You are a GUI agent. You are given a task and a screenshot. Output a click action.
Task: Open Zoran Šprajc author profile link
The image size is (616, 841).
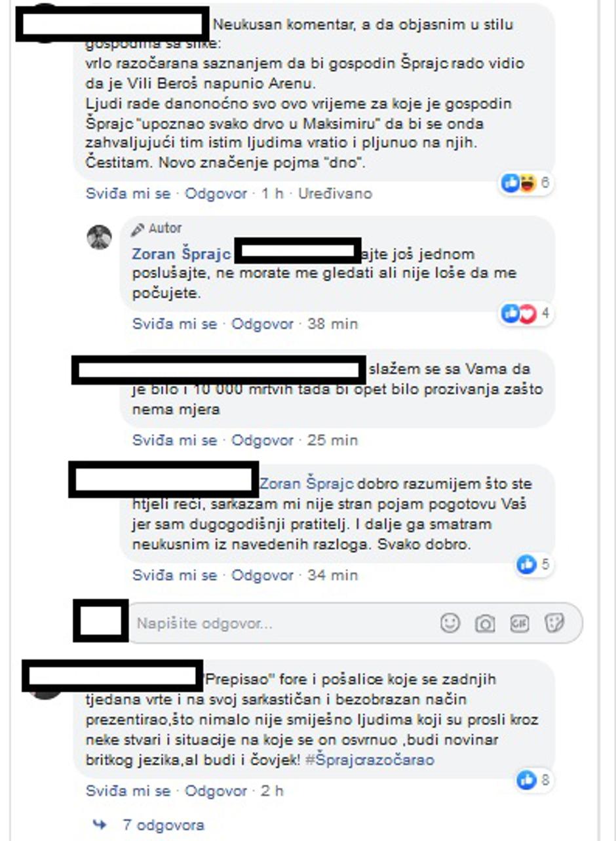(x=182, y=254)
